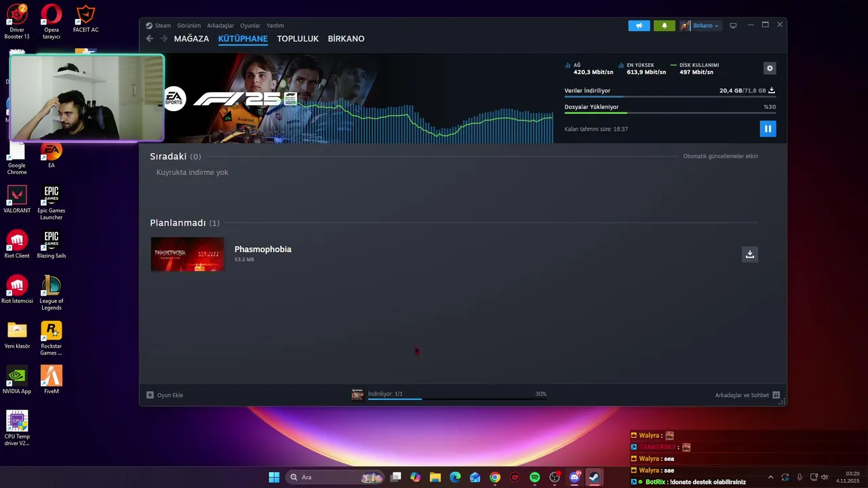Click the Dosyalar Yükleniyor progress bar
868x488 pixels.
point(670,113)
